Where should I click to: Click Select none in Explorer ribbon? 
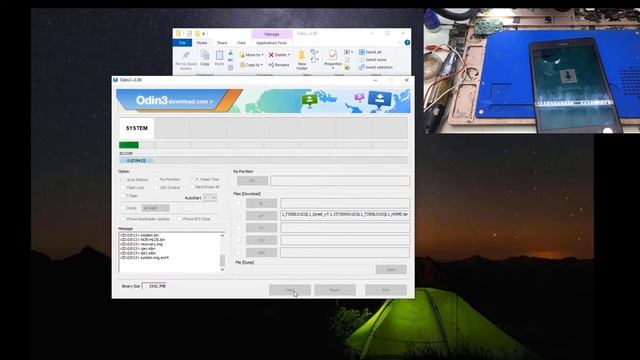(x=373, y=60)
